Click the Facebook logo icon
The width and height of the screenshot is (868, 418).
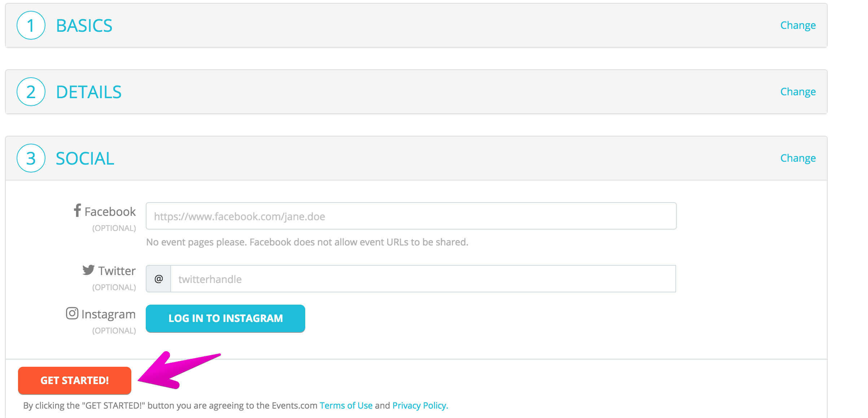[77, 210]
